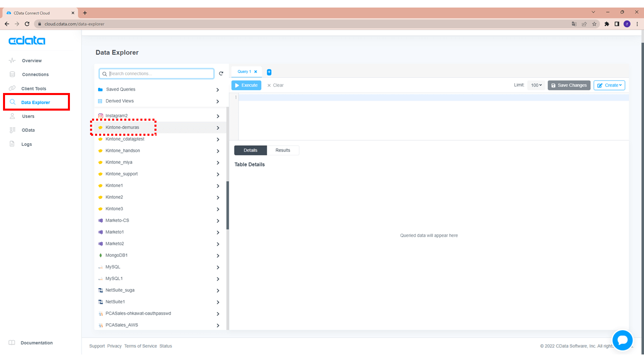Viewport: 644px width, 362px height.
Task: Click the Marketo-CS connection icon
Action: (x=101, y=221)
